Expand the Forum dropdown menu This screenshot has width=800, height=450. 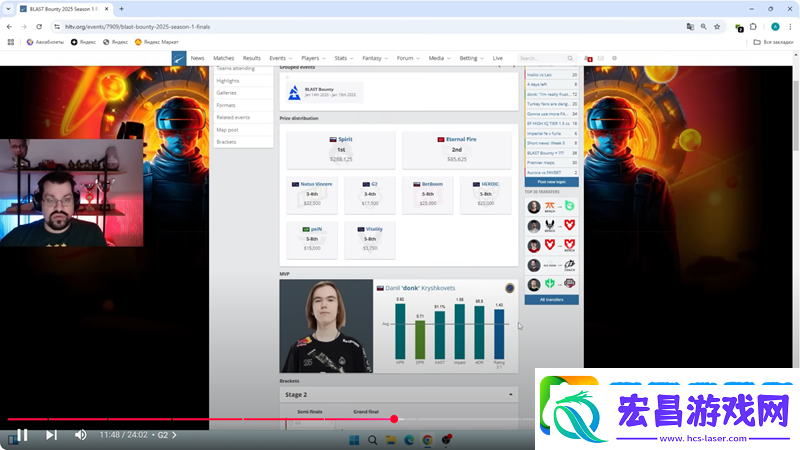pyautogui.click(x=408, y=58)
